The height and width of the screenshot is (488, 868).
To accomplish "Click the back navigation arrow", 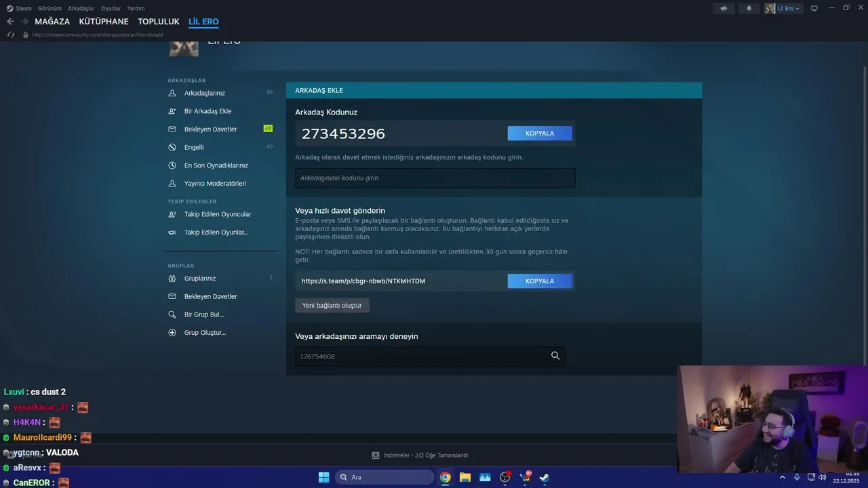I will coord(10,22).
